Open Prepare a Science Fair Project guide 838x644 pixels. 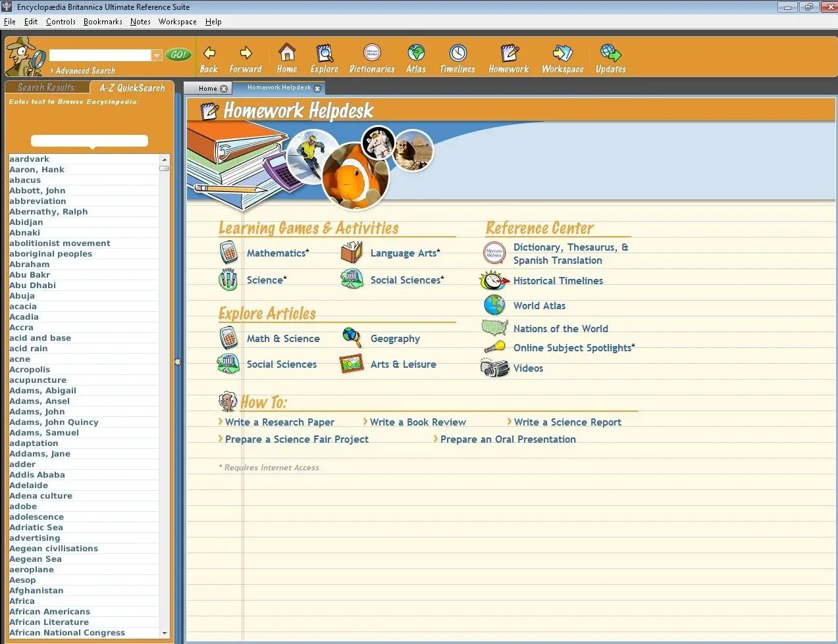(x=297, y=439)
